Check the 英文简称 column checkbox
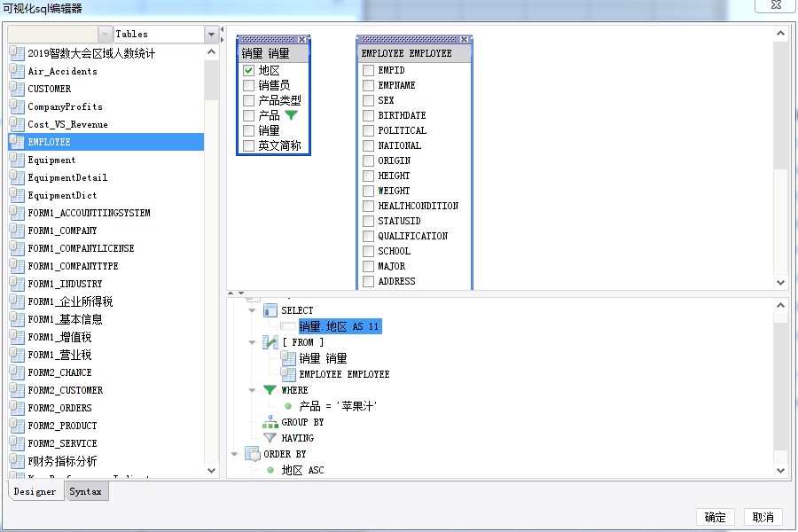 click(x=248, y=145)
